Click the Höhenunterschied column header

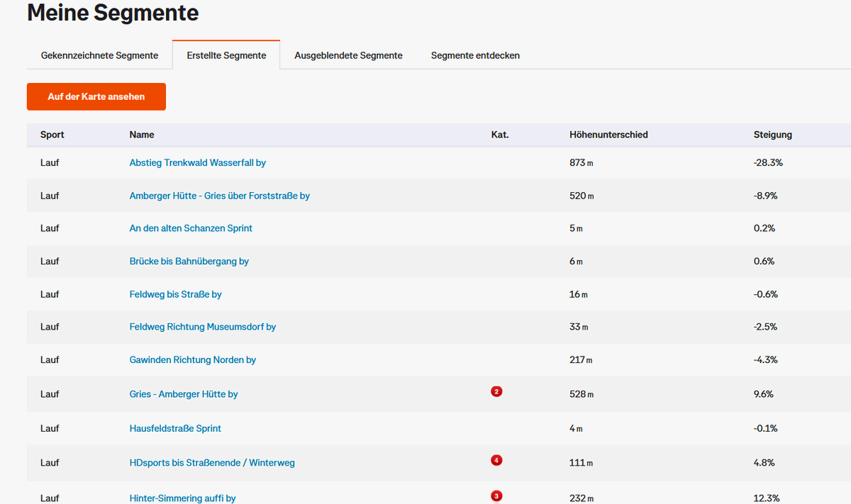tap(608, 135)
